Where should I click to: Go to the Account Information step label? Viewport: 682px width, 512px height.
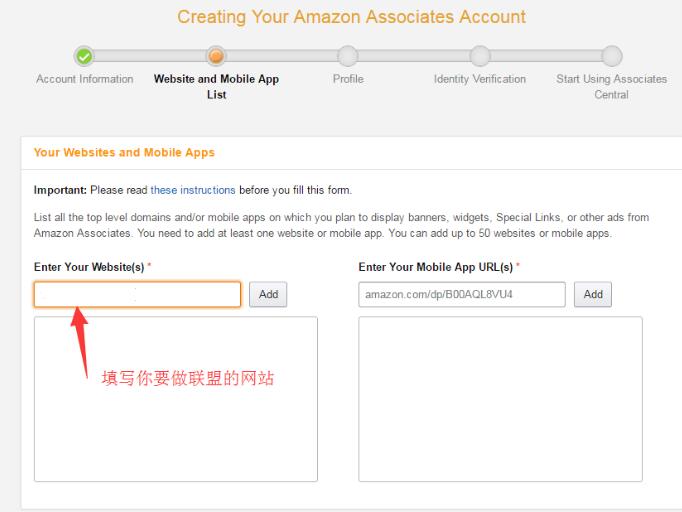(x=85, y=79)
